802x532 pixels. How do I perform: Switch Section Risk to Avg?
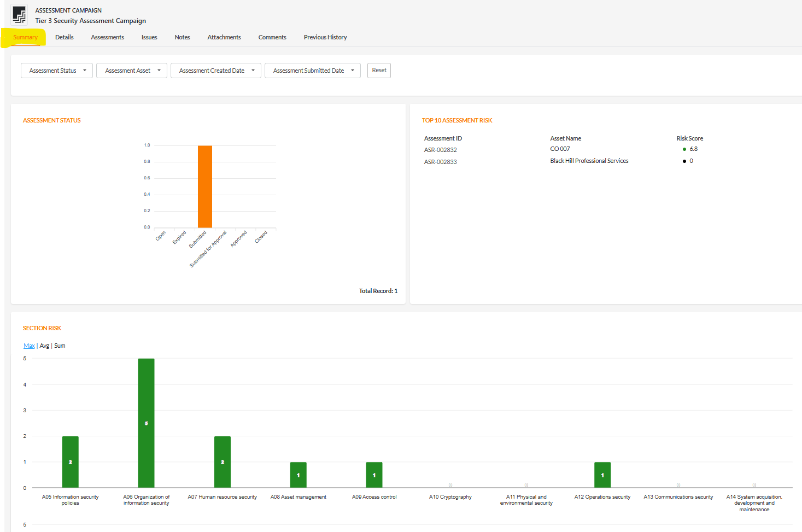coord(44,346)
